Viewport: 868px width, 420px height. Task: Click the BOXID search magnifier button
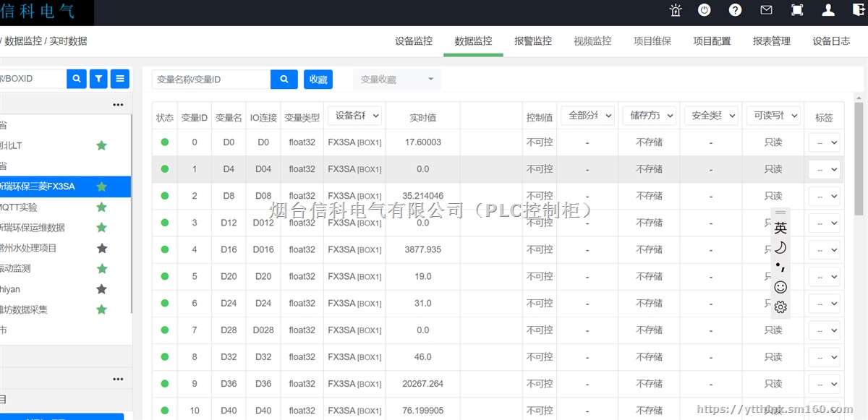[77, 79]
